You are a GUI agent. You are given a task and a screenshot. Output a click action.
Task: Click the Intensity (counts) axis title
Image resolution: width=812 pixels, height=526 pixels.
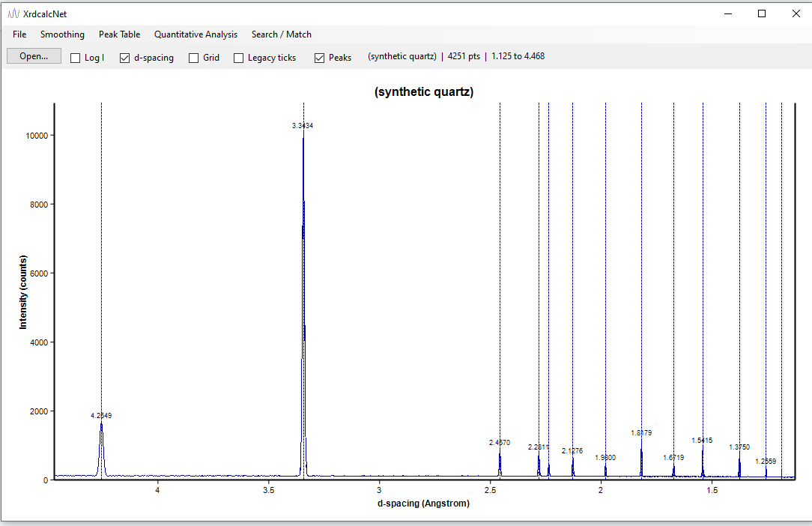point(22,292)
